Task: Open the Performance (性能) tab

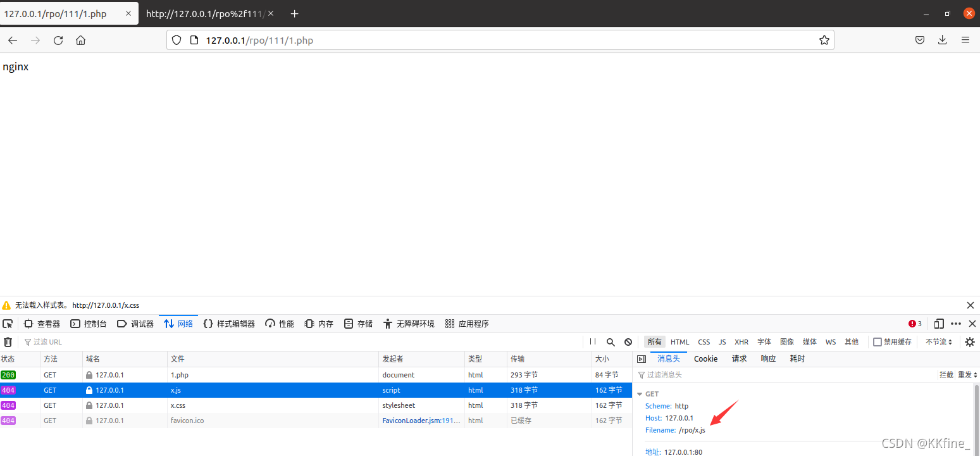Action: coord(280,324)
